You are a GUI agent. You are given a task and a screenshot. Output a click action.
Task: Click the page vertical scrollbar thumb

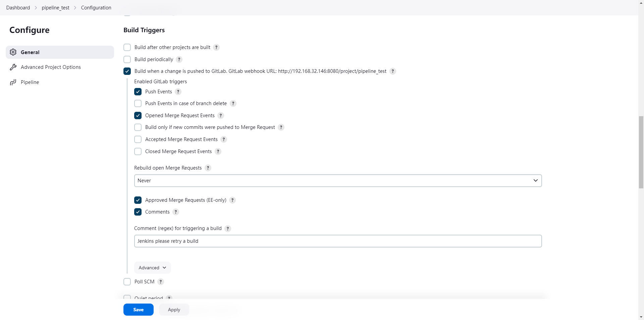tap(641, 152)
